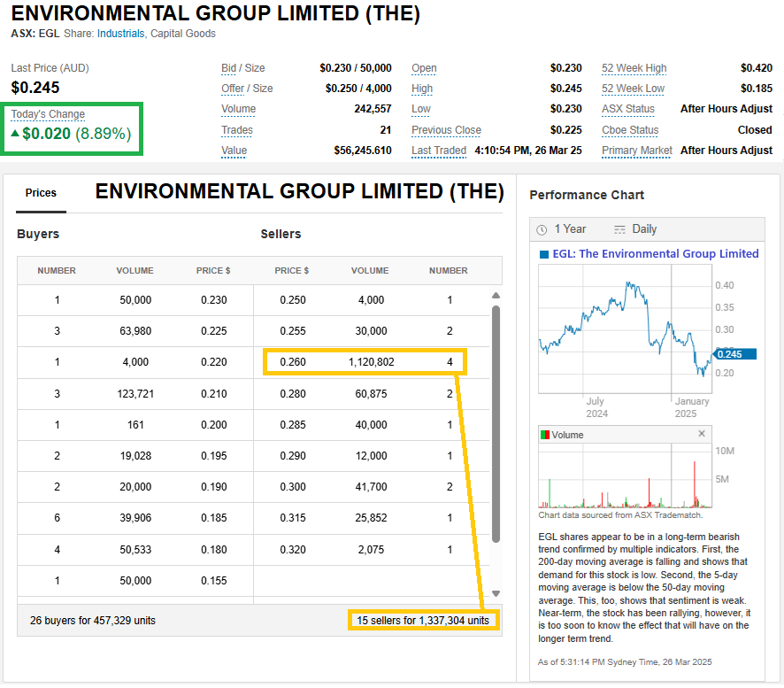784x688 pixels.
Task: Click the order book scroll up arrow
Action: coord(496,296)
